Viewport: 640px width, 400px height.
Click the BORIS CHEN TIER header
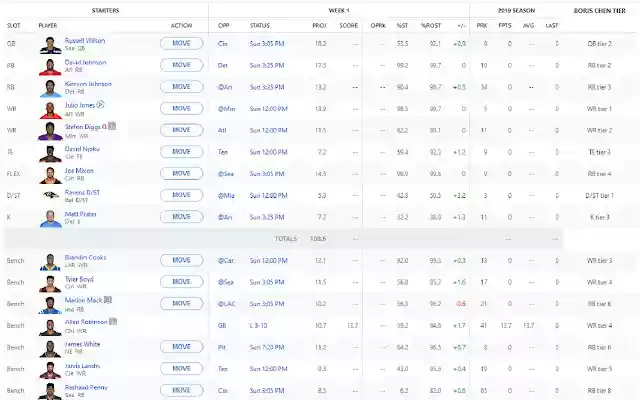point(600,11)
